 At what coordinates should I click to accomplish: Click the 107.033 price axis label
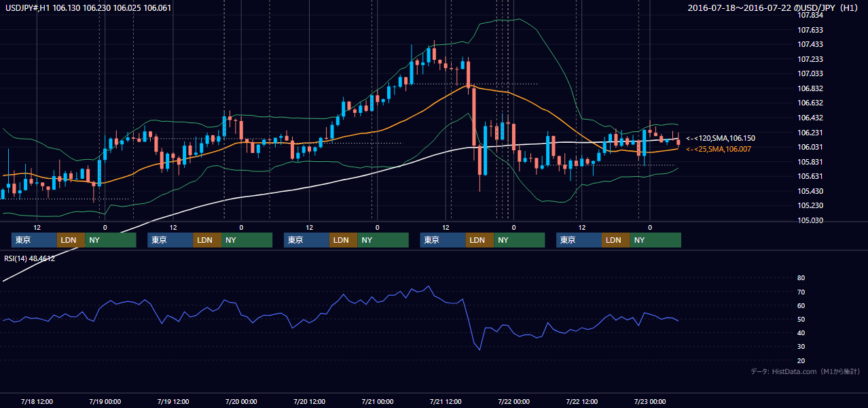click(x=812, y=73)
